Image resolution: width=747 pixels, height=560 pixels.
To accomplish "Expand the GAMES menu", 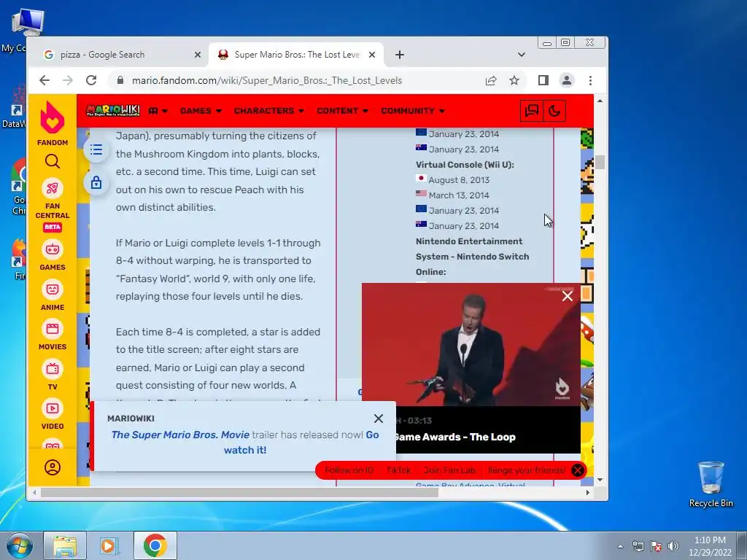I will point(201,111).
